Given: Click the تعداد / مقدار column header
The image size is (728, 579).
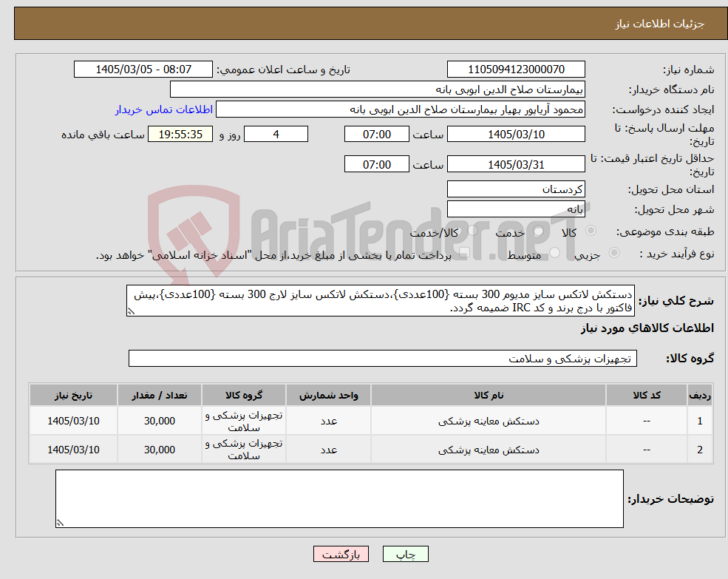Looking at the screenshot, I should (x=159, y=395).
